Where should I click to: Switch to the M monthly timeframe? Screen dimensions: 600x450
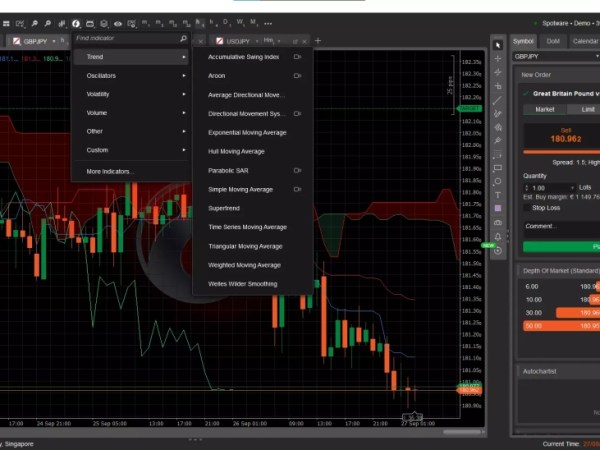coord(253,23)
